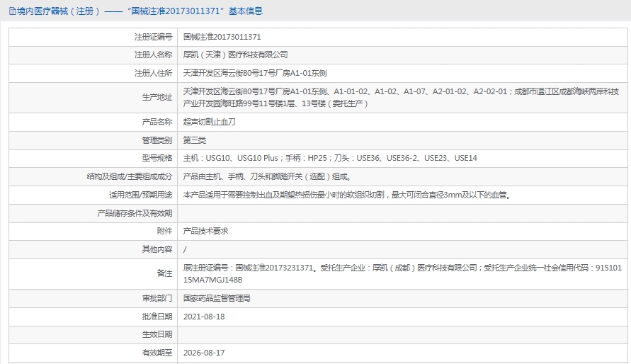Select text 产品由主机、手柄、刀头和脚踏开关（选配）组成。
The height and width of the screenshot is (364, 631).
click(x=268, y=176)
